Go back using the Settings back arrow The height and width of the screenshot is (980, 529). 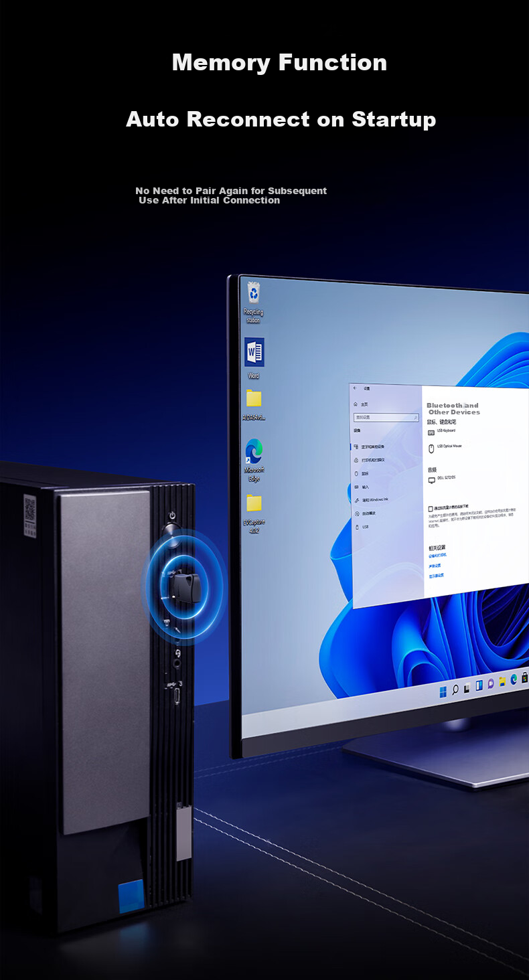(x=355, y=388)
